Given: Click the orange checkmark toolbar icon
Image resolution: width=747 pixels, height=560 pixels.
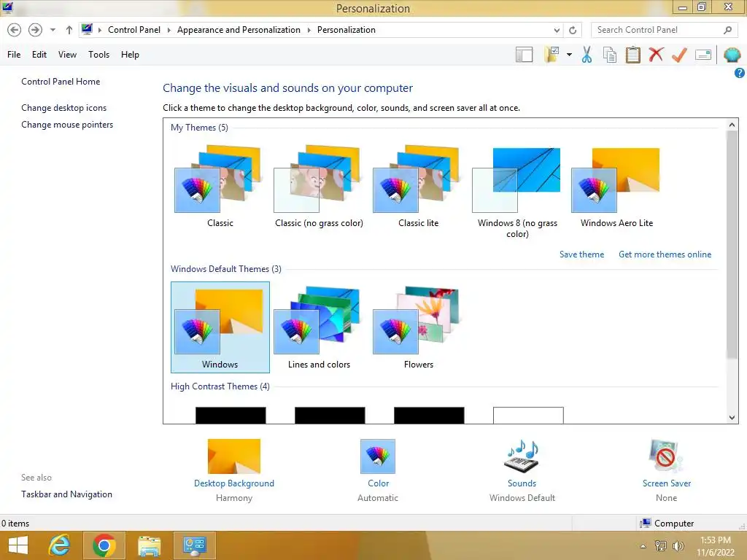Looking at the screenshot, I should point(679,55).
